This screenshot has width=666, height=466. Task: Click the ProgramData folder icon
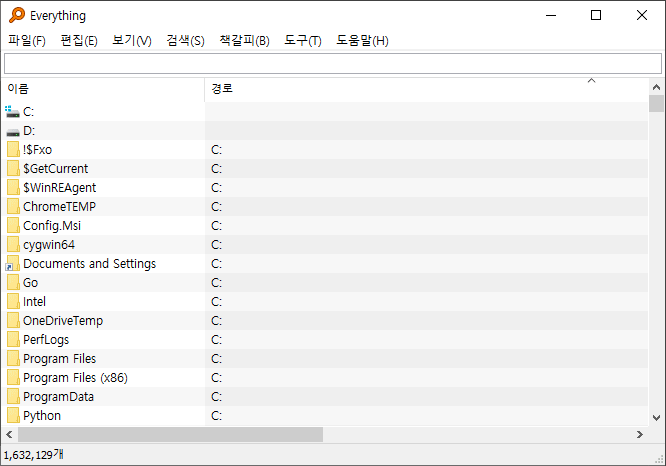pos(13,397)
